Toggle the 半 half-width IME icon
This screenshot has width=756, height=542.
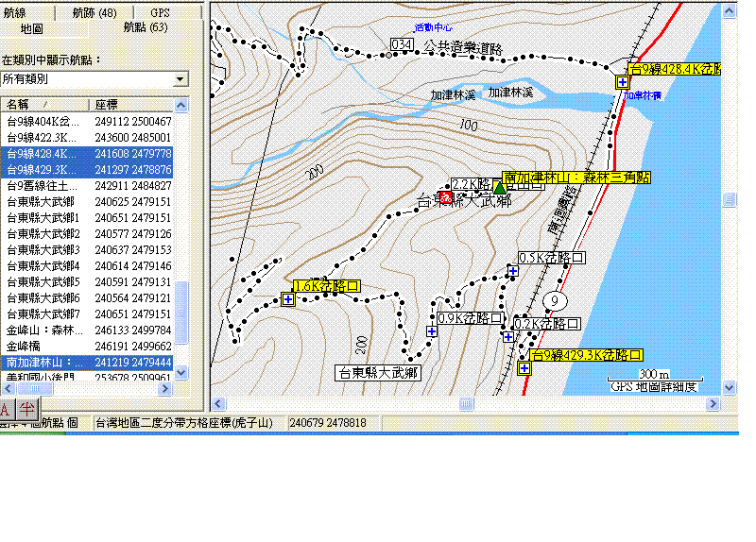tap(26, 408)
